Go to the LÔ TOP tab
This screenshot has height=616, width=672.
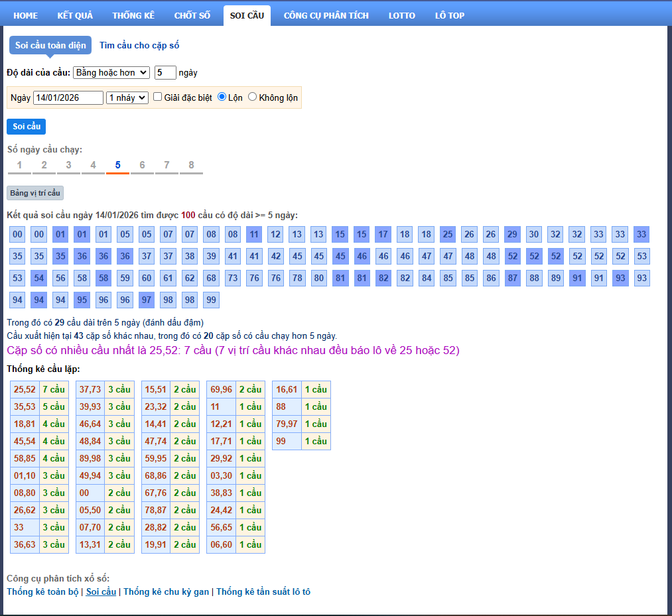(450, 15)
